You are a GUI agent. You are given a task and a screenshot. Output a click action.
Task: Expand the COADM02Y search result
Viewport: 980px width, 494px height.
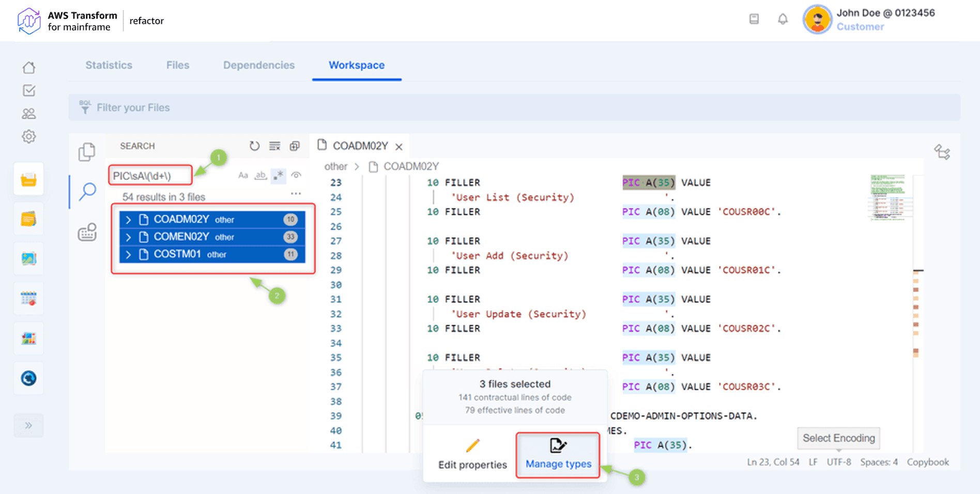(129, 219)
